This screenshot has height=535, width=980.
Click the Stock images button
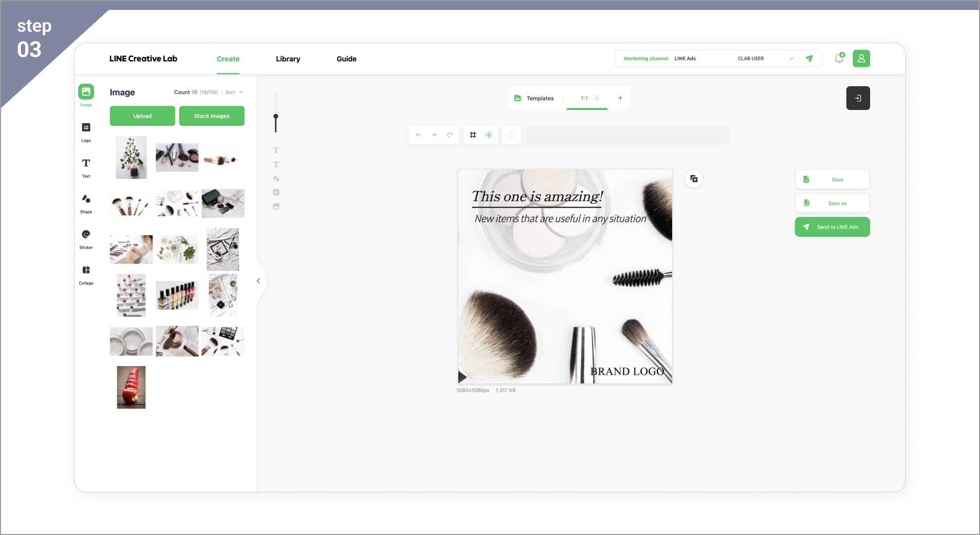point(212,116)
